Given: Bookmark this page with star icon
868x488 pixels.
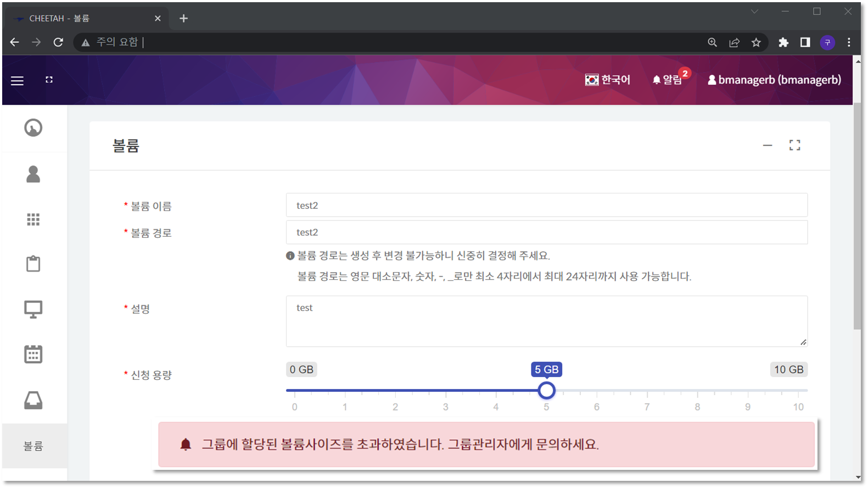Looking at the screenshot, I should (756, 42).
